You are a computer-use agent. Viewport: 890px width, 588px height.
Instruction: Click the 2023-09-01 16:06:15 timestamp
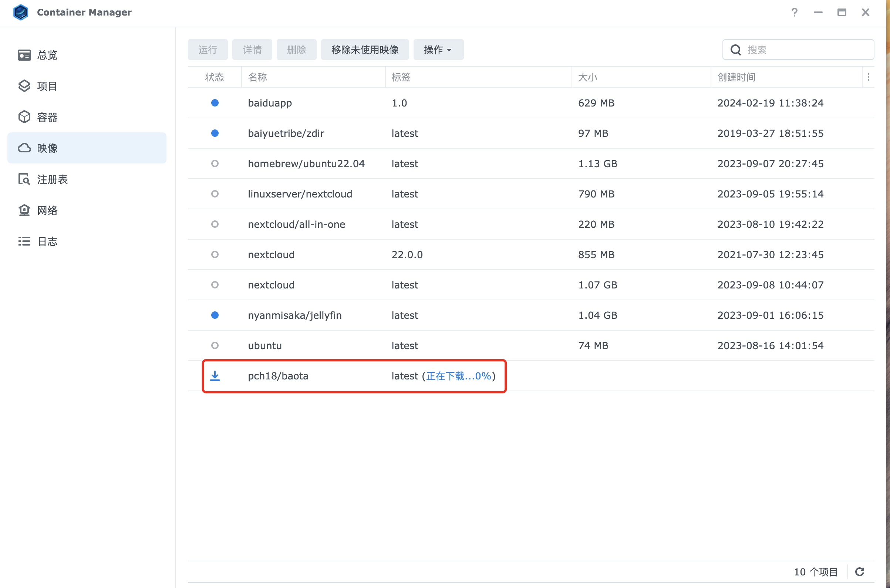click(771, 315)
